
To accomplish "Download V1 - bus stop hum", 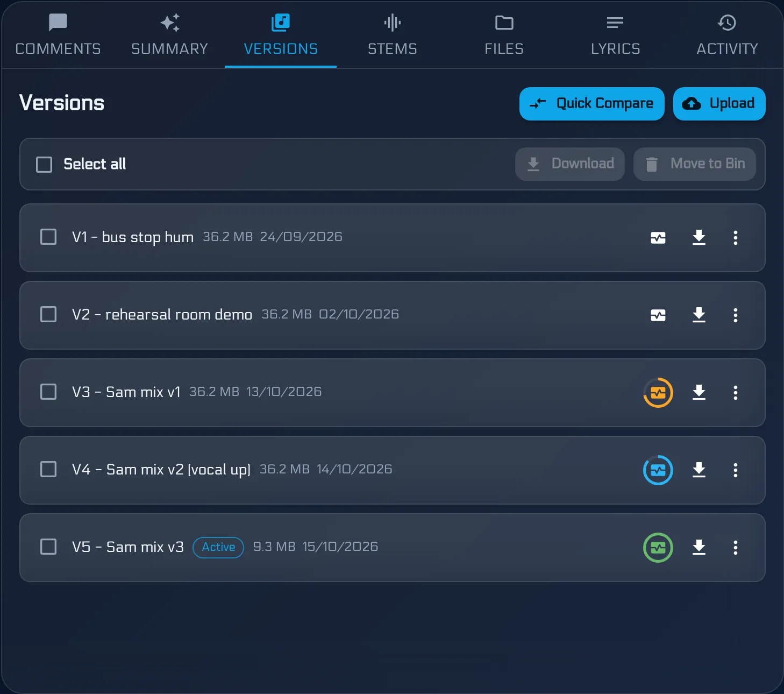I will tap(699, 237).
